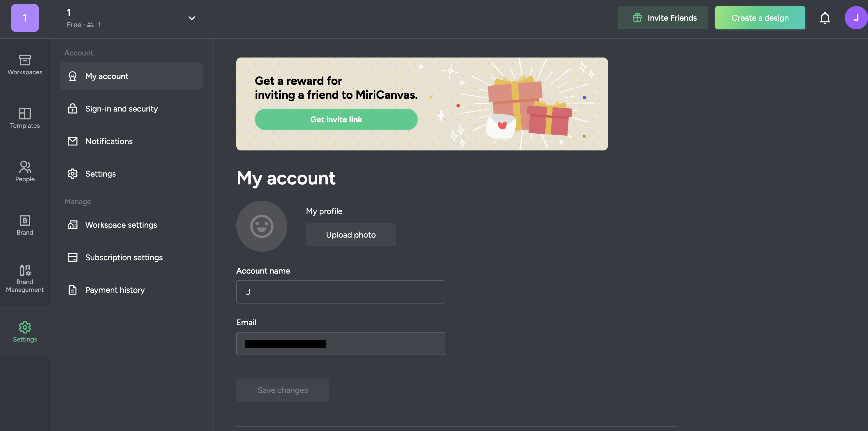The image size is (868, 431).
Task: Open the Notifications settings section
Action: pyautogui.click(x=109, y=141)
